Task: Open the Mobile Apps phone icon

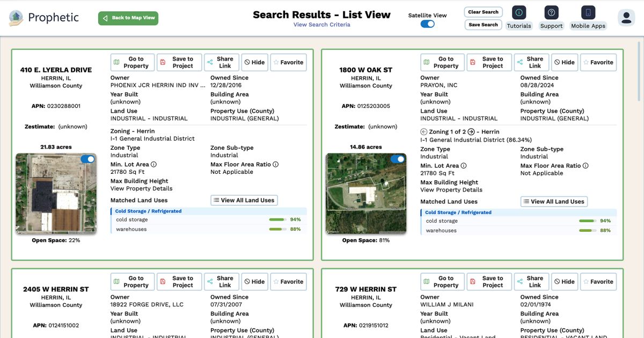Action: pos(588,12)
